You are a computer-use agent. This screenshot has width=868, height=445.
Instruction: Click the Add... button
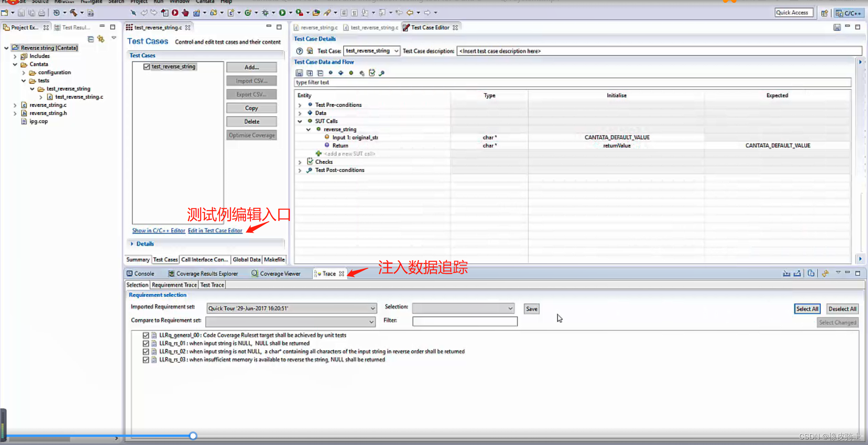(x=251, y=67)
